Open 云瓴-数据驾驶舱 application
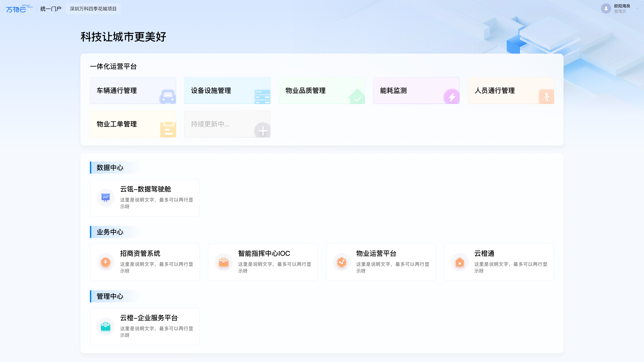Image resolution: width=644 pixels, height=362 pixels. point(145,198)
